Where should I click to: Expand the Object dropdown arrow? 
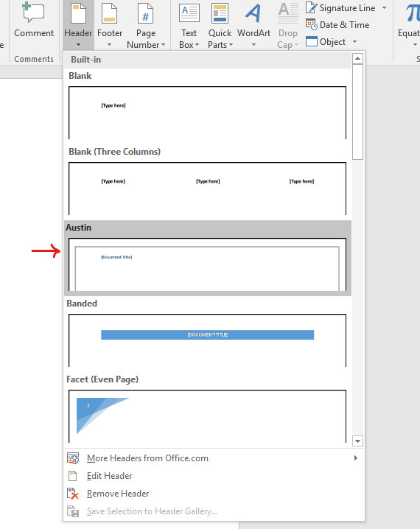click(x=354, y=41)
